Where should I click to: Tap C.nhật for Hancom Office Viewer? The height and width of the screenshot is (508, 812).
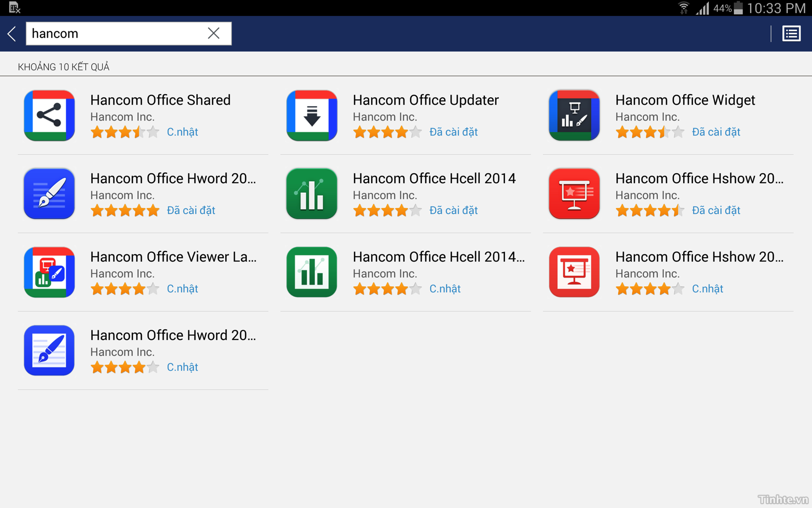[x=182, y=289]
